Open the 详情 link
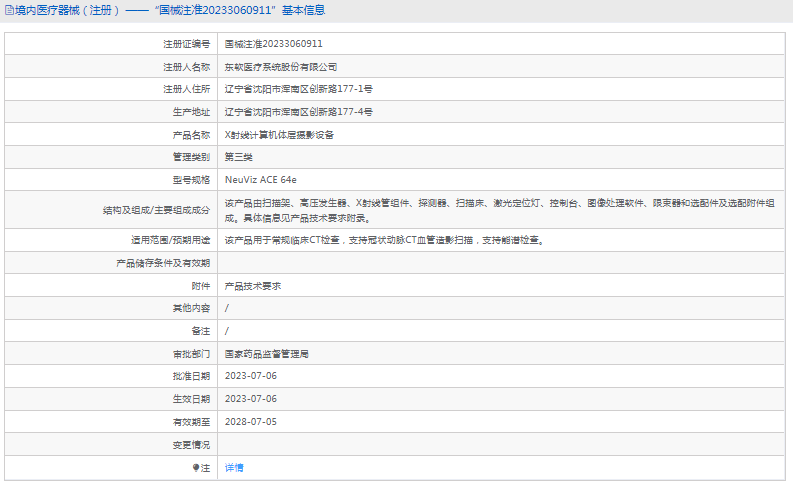Image resolution: width=793 pixels, height=486 pixels. click(x=234, y=468)
